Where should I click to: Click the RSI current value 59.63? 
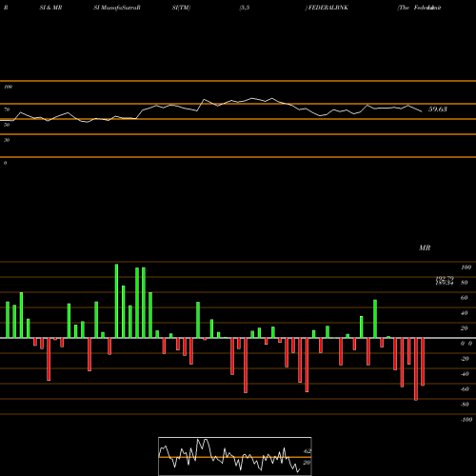(438, 109)
